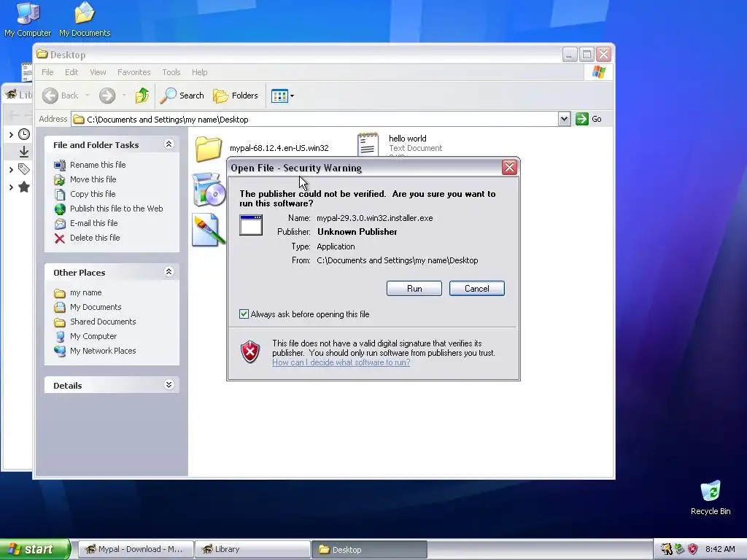Open the Recycle Bin desktop icon
The height and width of the screenshot is (560, 747).
[711, 498]
